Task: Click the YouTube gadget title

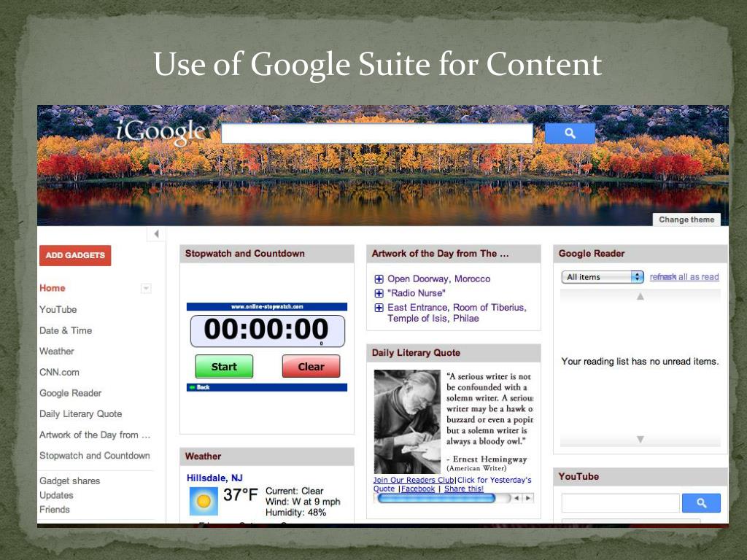Action: pos(578,477)
